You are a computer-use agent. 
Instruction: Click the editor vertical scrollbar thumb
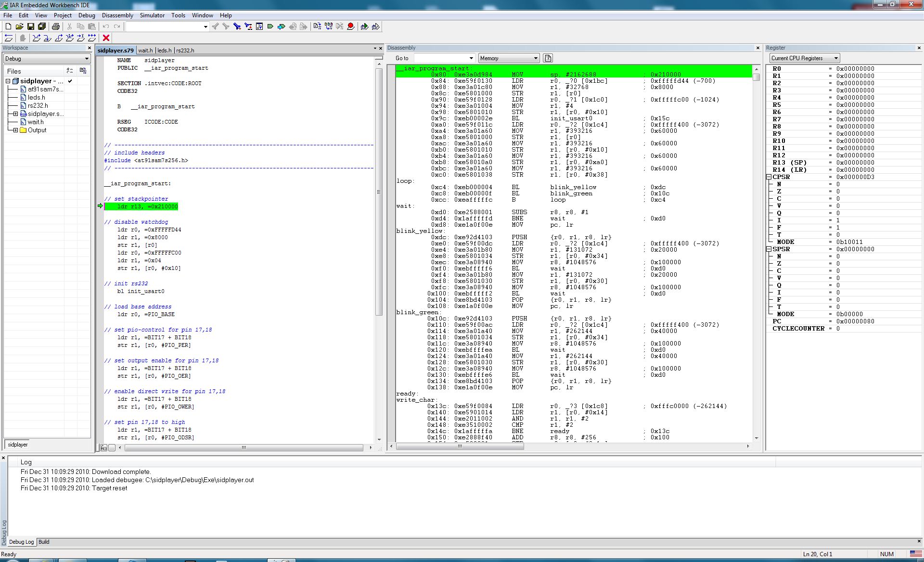pos(379,192)
